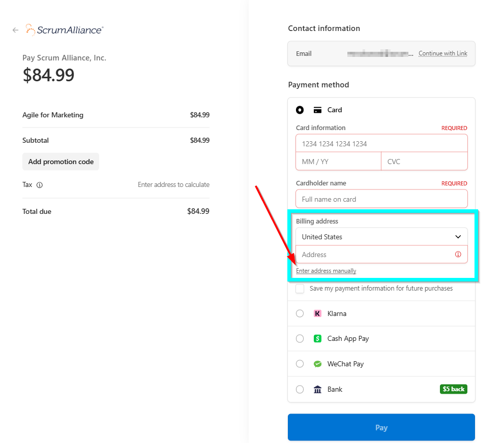Focus the MM / YY expiry field
504x443 pixels.
point(339,162)
